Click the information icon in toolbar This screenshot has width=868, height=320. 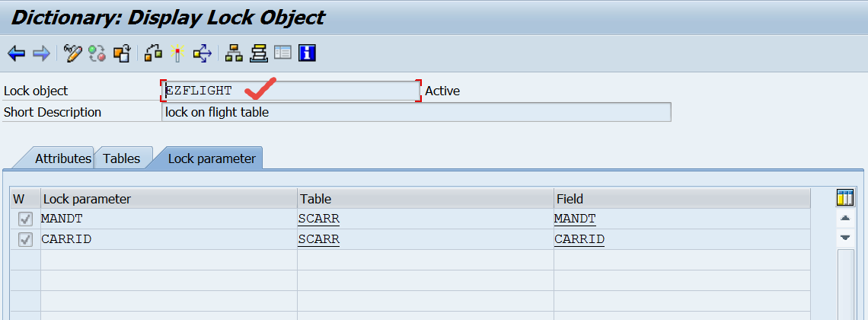point(308,53)
